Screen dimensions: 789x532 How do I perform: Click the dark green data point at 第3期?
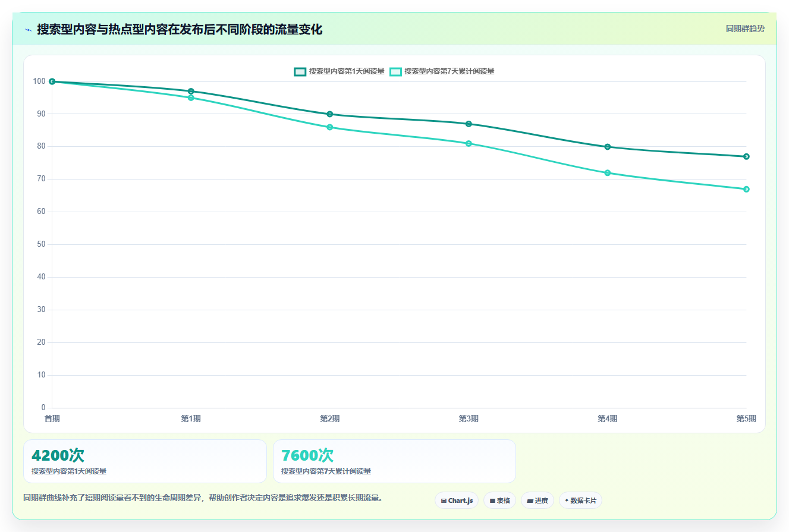coord(469,124)
